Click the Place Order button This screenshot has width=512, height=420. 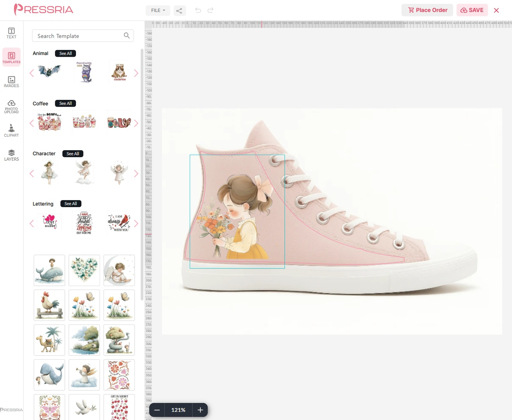(x=427, y=10)
